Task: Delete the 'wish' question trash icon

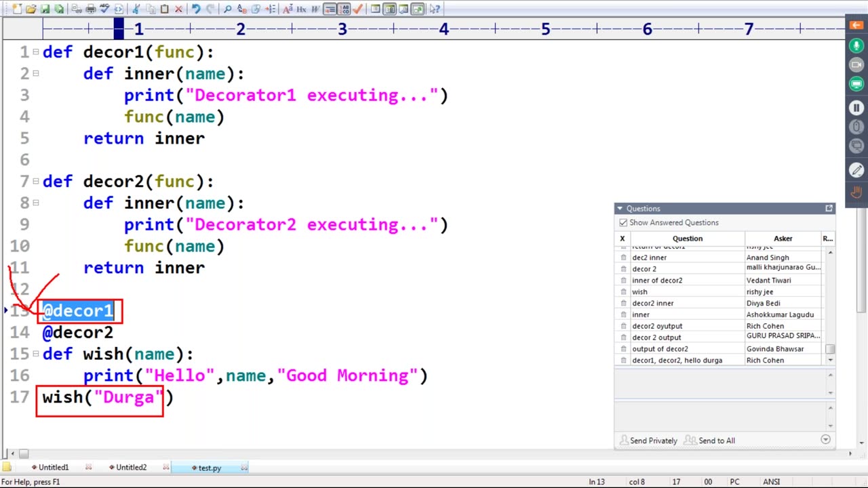Action: pyautogui.click(x=623, y=292)
